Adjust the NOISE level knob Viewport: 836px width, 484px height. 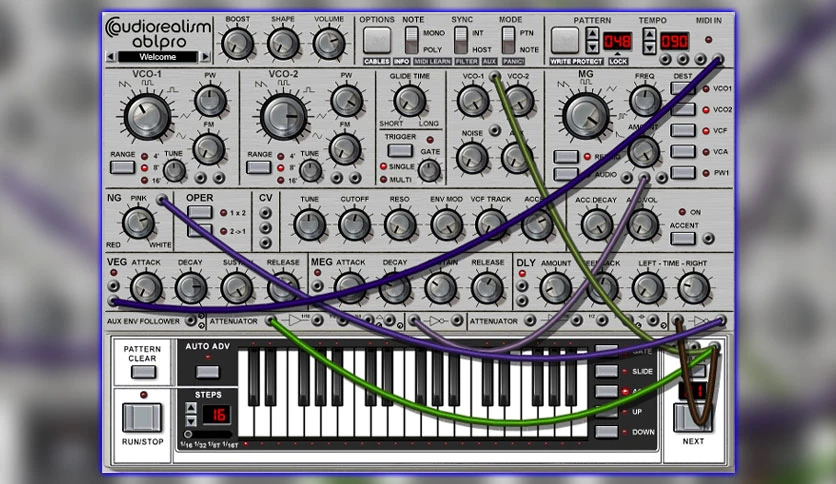(x=472, y=158)
